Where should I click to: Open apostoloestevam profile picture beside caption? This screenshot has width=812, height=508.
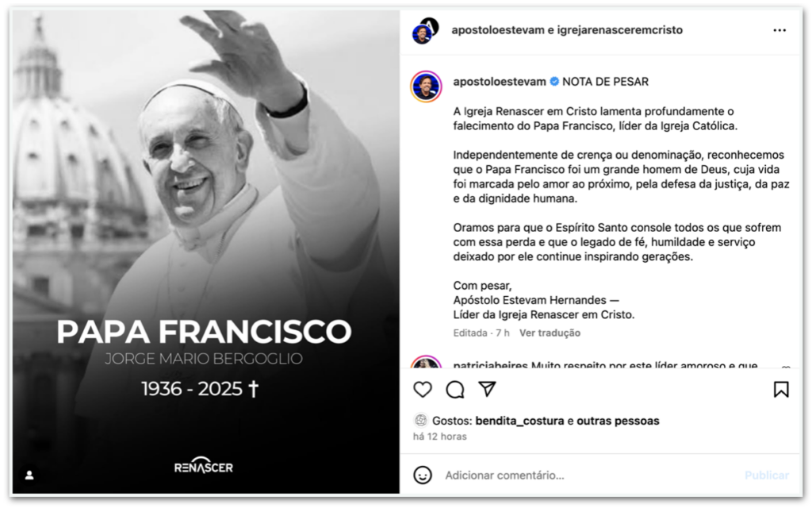pyautogui.click(x=426, y=87)
